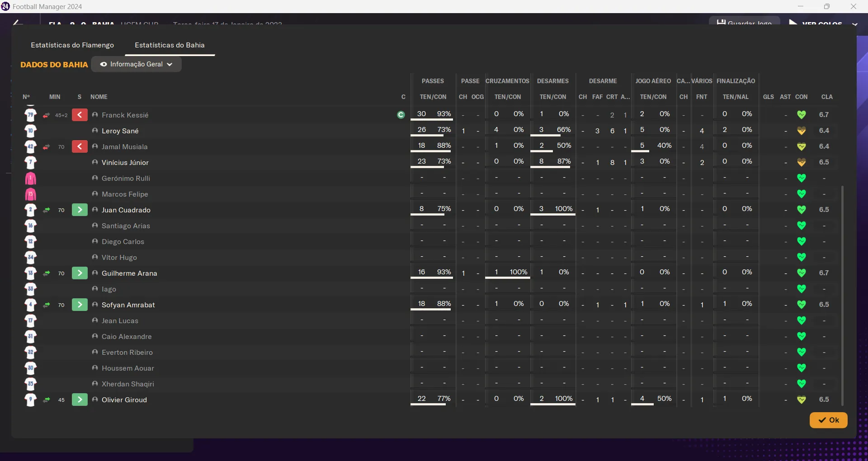The width and height of the screenshot is (868, 461).
Task: Click the Football Manager 2024 title icon
Action: pos(5,6)
